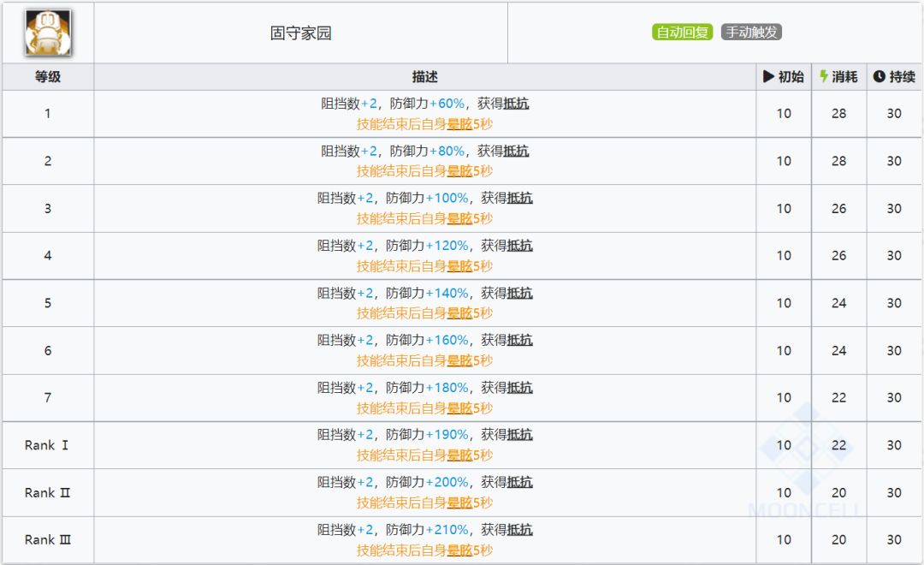Screen dimensions: 924x565
Task: Select the Rank Ⅱ level cell
Action: tap(47, 493)
